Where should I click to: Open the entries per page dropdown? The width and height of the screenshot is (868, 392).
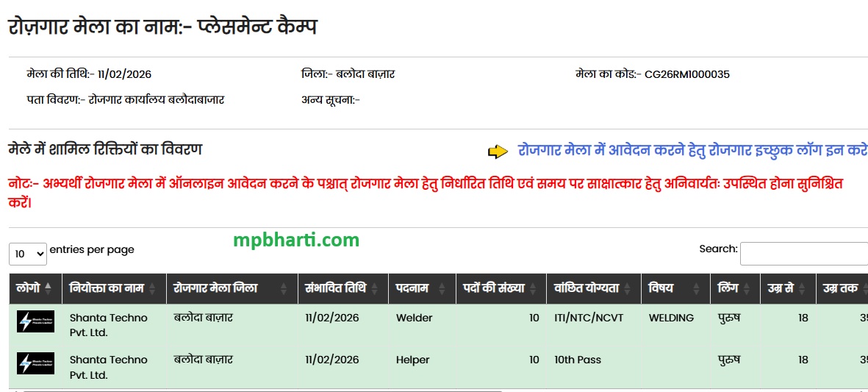coord(28,254)
